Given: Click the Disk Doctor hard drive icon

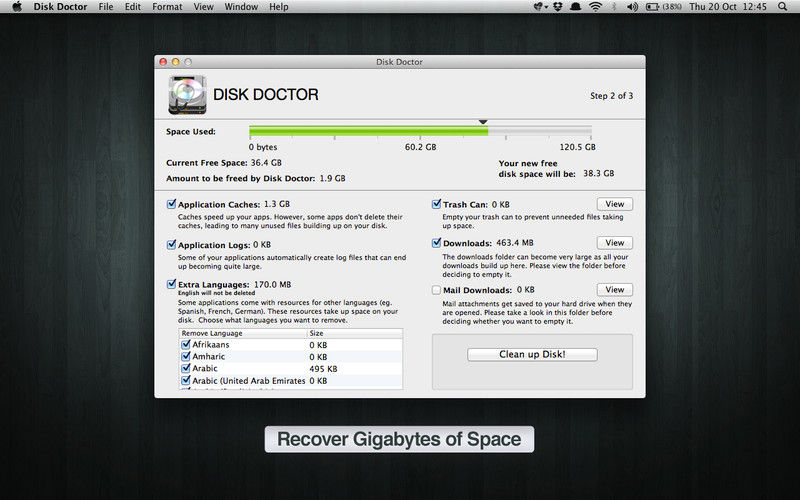Looking at the screenshot, I should coord(187,95).
